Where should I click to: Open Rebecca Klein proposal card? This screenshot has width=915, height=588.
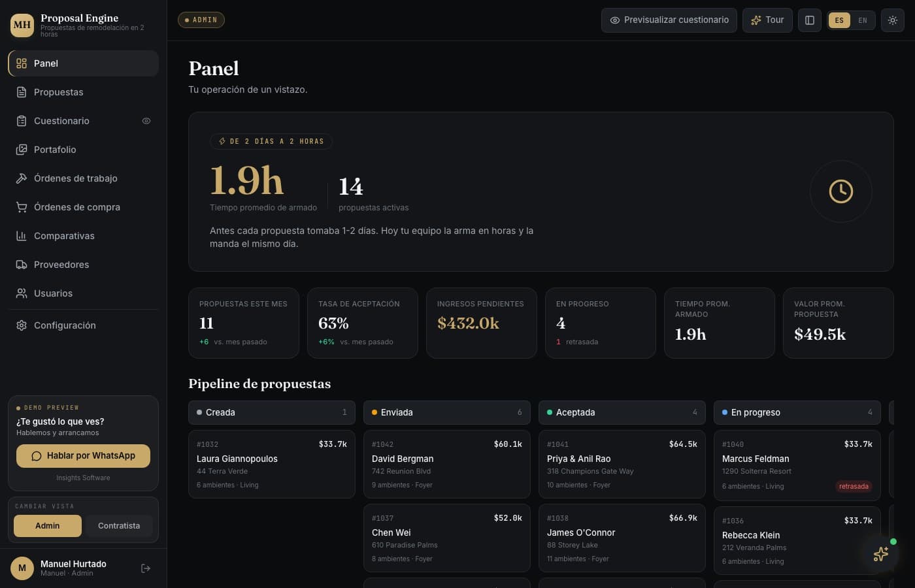[x=797, y=540]
